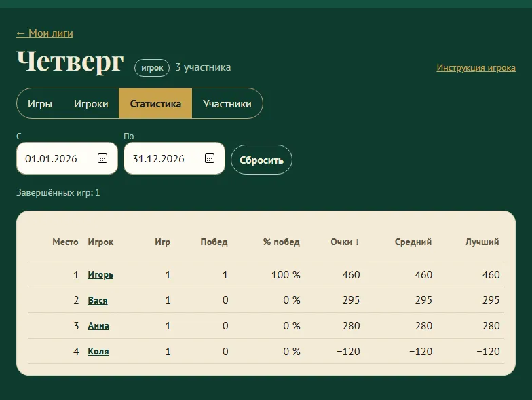532x400 pixels.
Task: Click the '3 участника' text
Action: (203, 67)
